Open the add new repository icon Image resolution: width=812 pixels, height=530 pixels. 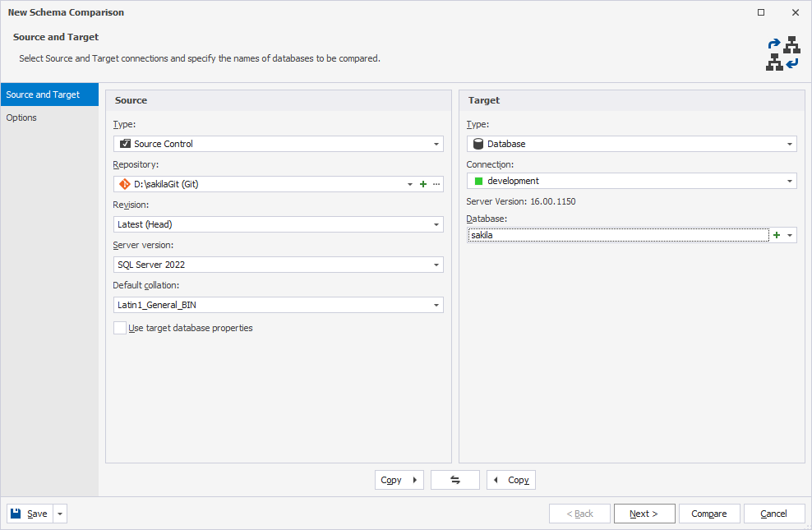coord(422,183)
